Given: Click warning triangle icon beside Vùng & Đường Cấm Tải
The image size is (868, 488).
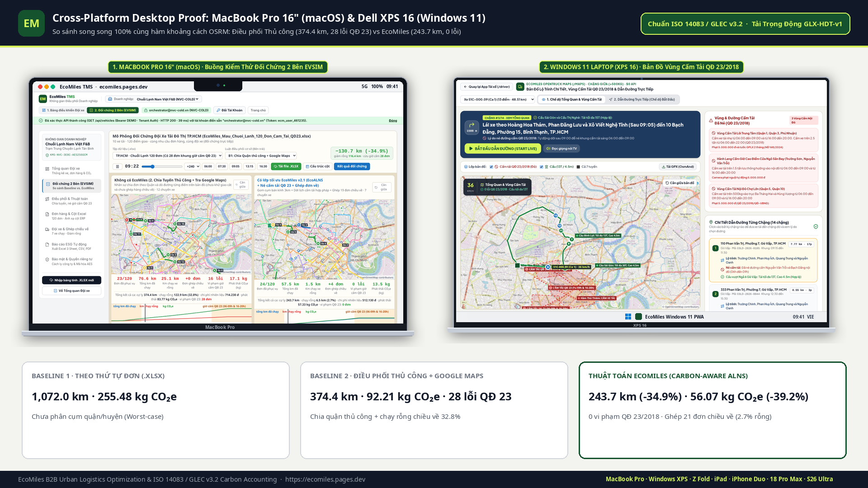Looking at the screenshot, I should pos(711,121).
